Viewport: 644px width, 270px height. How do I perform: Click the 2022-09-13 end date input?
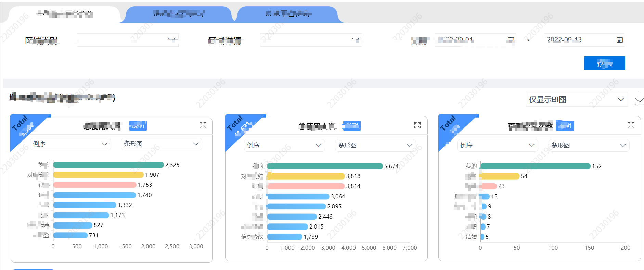tap(578, 40)
